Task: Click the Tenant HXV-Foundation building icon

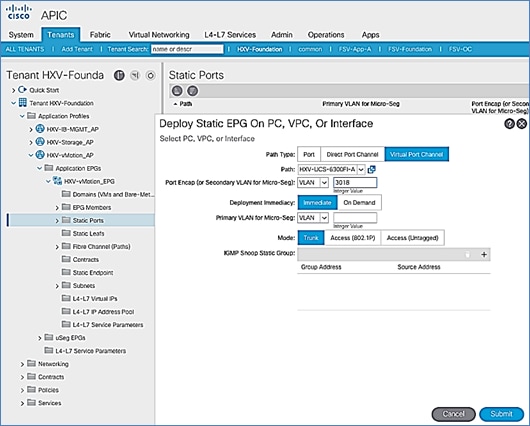Action: tap(23, 102)
